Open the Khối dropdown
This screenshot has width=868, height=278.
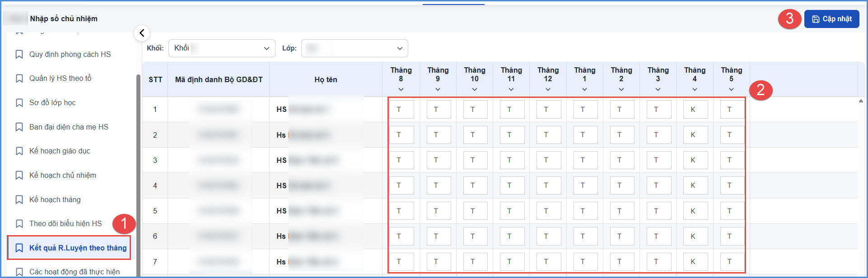pyautogui.click(x=222, y=48)
